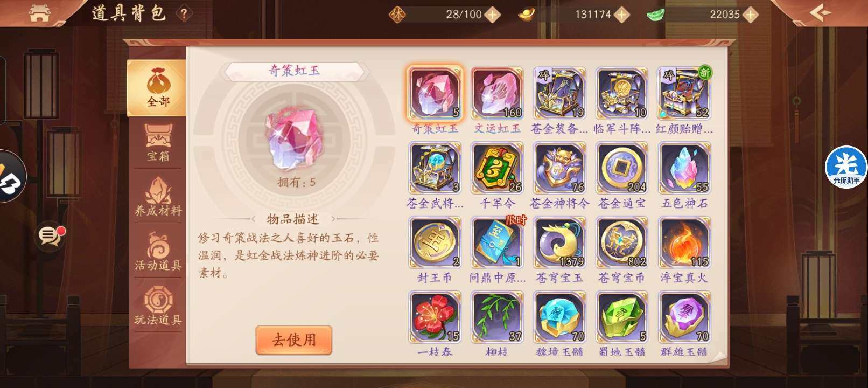Select the limited-time 问鼎中原 ticket item
Viewport: 868px width, 388px height.
(x=497, y=243)
